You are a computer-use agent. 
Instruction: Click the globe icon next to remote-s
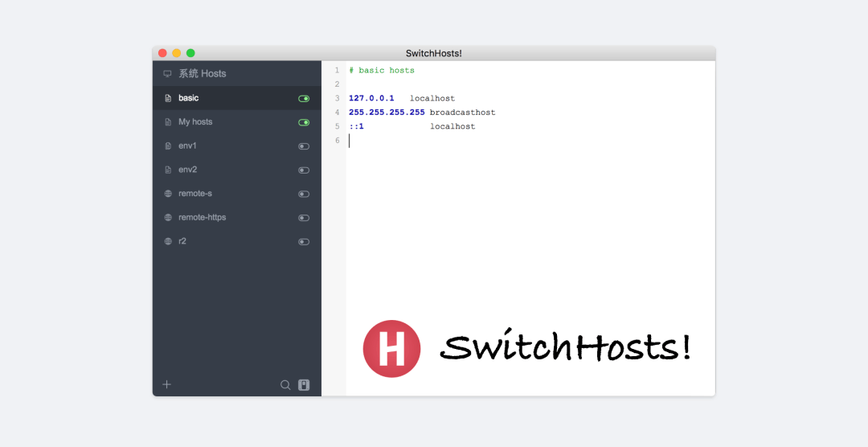click(x=168, y=194)
